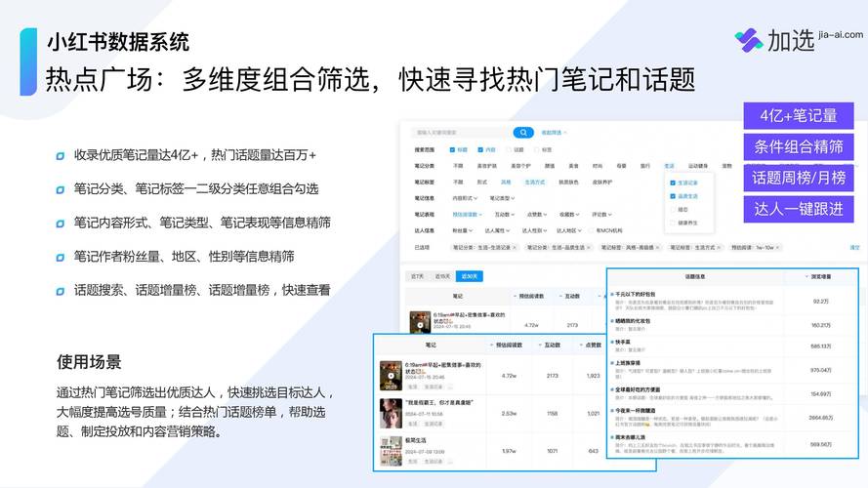This screenshot has height=488, width=868.
Task: Click the blue magnifier search button
Action: [523, 133]
